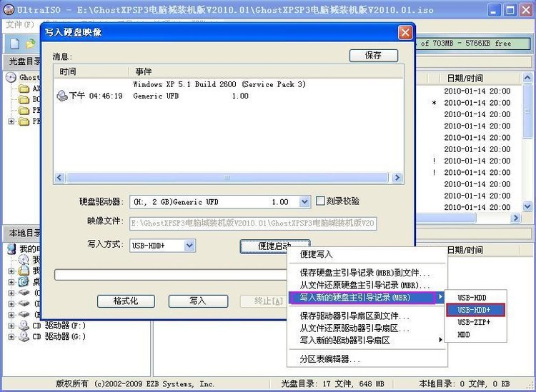Image resolution: width=536 pixels, height=392 pixels.
Task: Click the 格式化 button
Action: coord(126,301)
